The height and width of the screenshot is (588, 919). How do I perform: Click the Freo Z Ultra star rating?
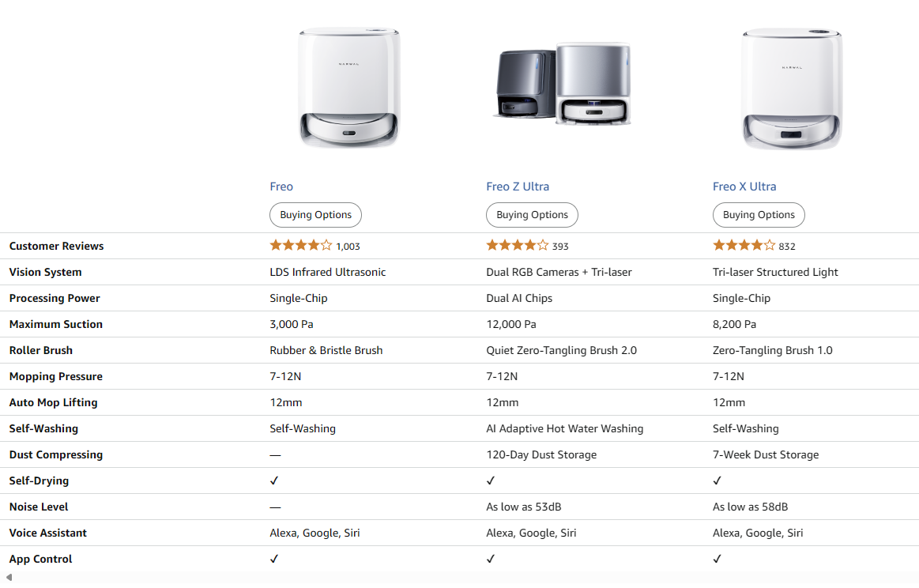[x=517, y=246]
